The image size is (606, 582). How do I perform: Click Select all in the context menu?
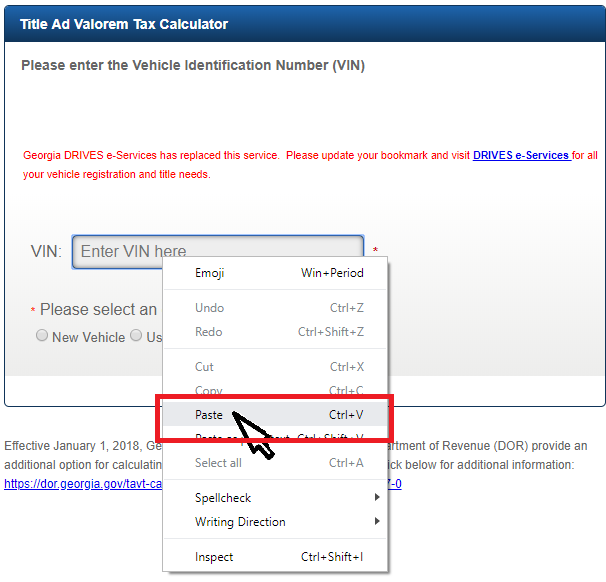[275, 463]
